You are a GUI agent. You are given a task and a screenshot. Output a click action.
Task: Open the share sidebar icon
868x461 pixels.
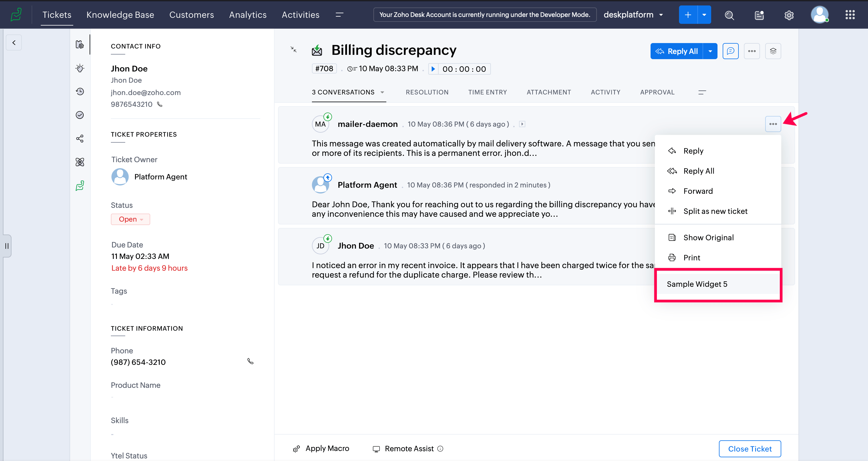[80, 139]
